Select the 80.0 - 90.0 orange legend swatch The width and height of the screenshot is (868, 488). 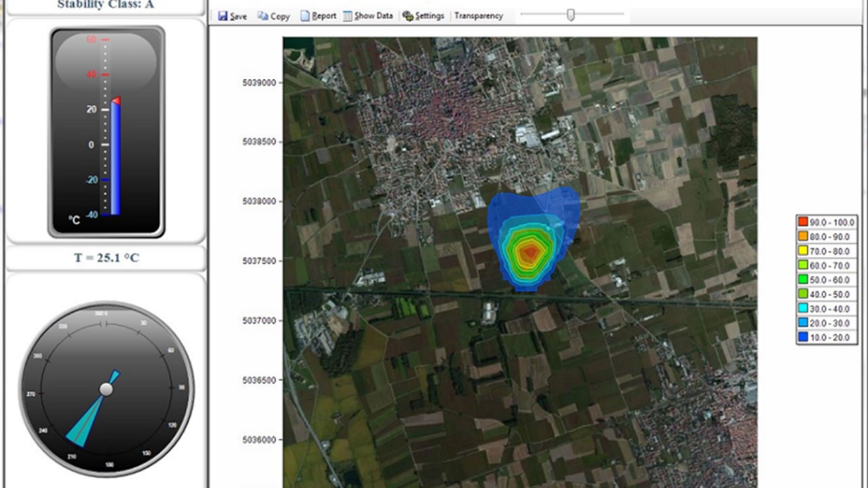pos(802,237)
